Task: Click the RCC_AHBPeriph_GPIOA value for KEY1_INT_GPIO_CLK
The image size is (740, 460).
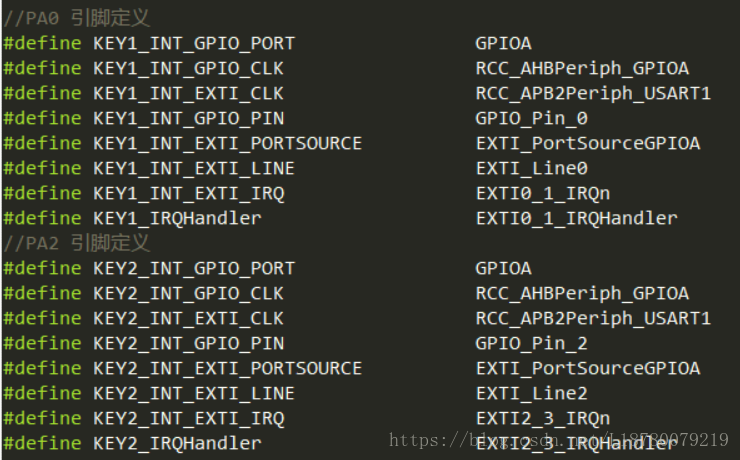Action: 582,68
